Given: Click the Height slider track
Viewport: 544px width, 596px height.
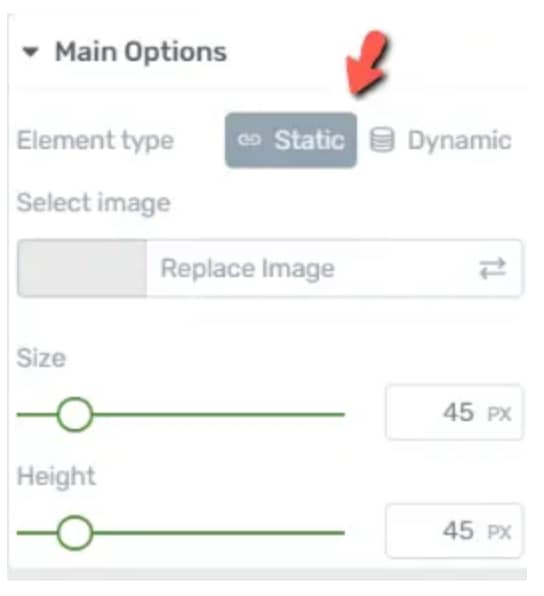Looking at the screenshot, I should point(181,533).
